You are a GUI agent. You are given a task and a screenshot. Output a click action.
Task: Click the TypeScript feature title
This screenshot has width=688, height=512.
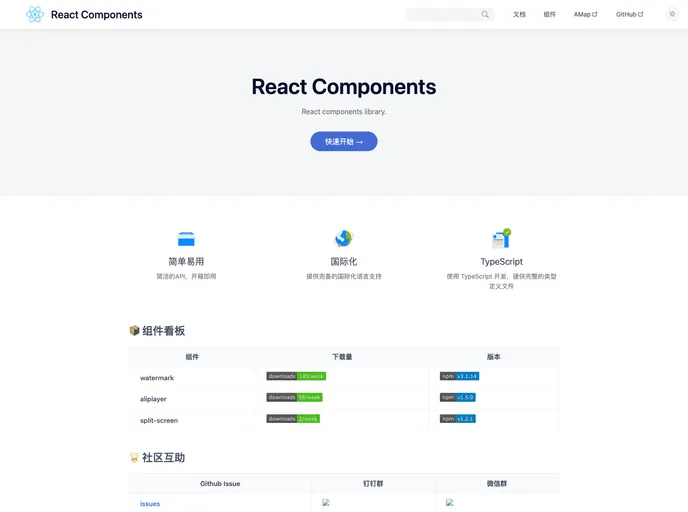point(502,261)
